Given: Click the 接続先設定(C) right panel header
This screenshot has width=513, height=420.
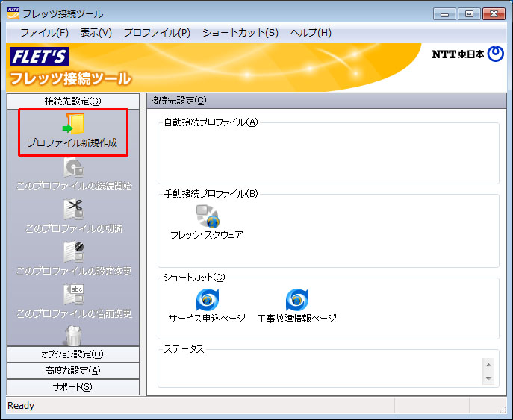Looking at the screenshot, I should [326, 101].
